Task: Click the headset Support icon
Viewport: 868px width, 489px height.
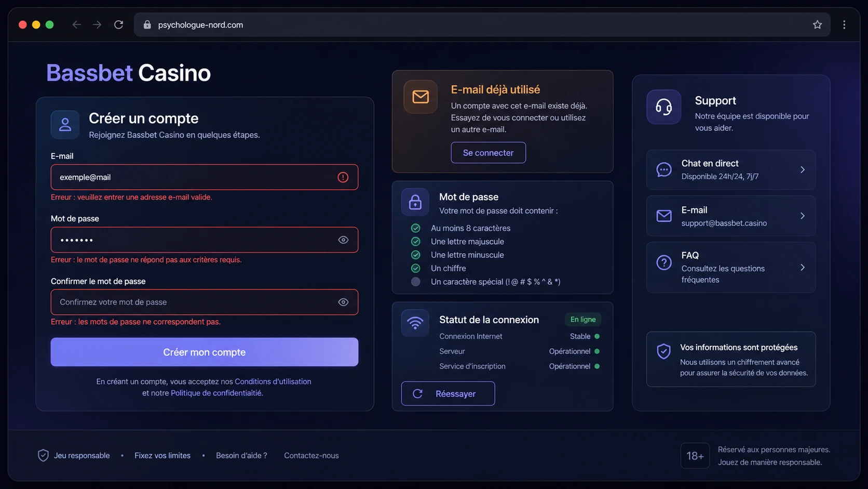Action: click(663, 107)
